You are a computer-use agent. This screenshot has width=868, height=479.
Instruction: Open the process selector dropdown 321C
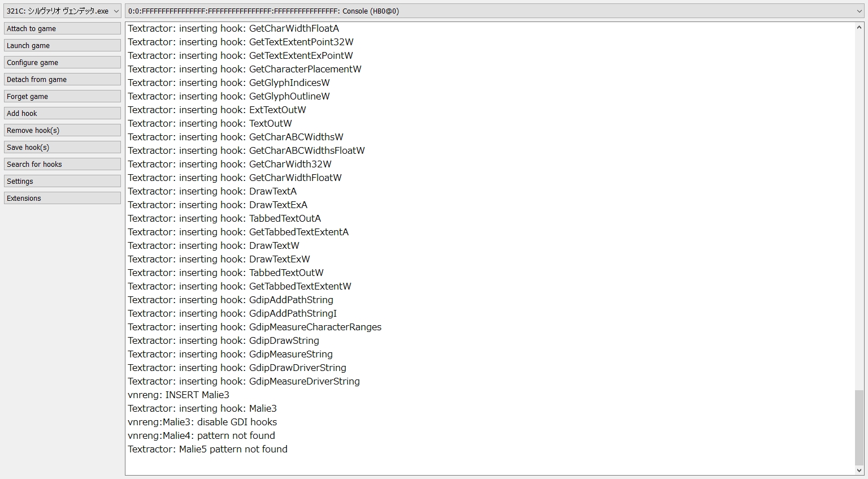tap(62, 11)
